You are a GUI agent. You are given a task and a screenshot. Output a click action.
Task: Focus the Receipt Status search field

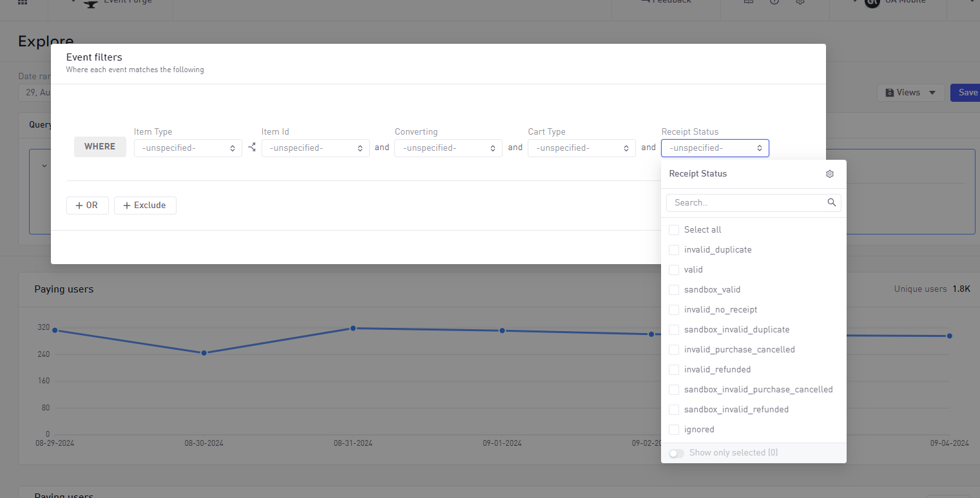[754, 202]
